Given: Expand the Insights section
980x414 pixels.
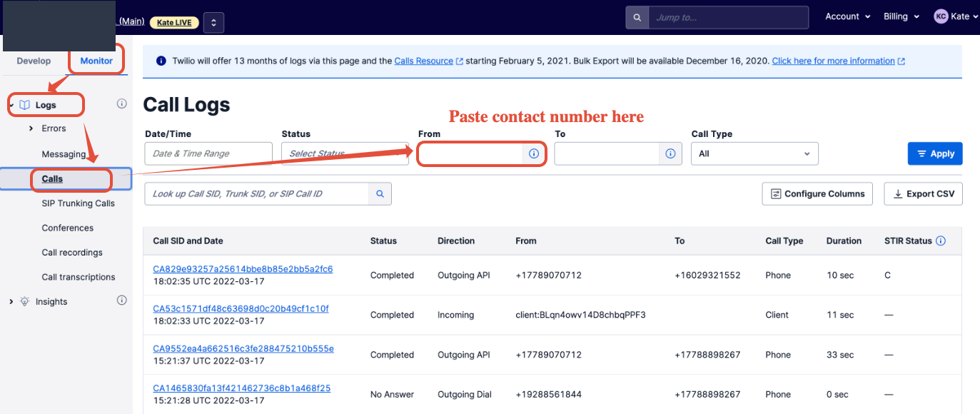Looking at the screenshot, I should [x=11, y=302].
